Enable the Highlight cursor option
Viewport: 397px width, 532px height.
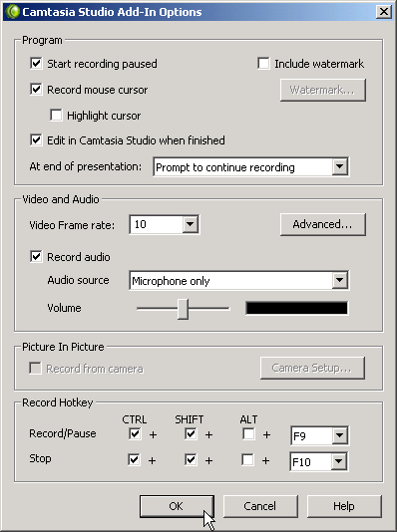56,115
